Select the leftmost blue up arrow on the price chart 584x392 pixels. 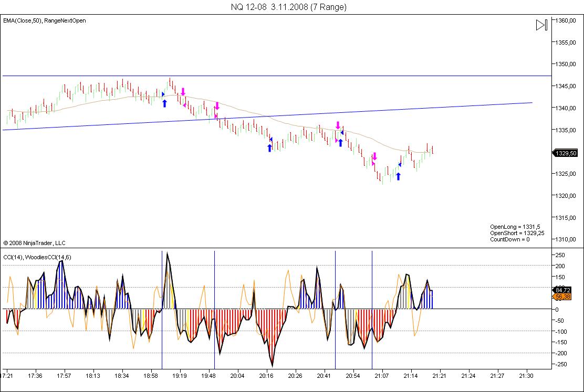click(164, 103)
